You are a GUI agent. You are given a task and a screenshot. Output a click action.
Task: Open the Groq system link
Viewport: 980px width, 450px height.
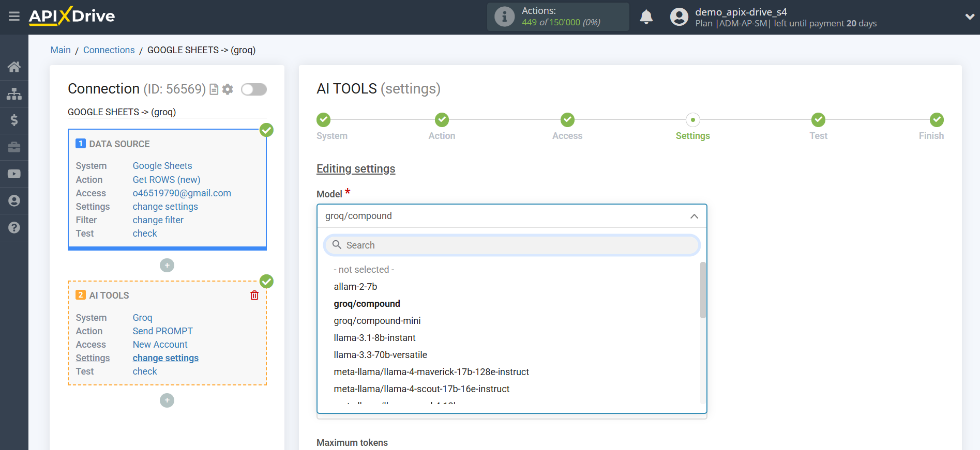[x=142, y=318]
